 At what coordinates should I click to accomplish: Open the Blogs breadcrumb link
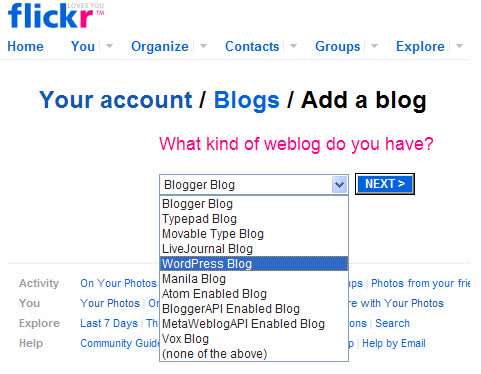(246, 100)
